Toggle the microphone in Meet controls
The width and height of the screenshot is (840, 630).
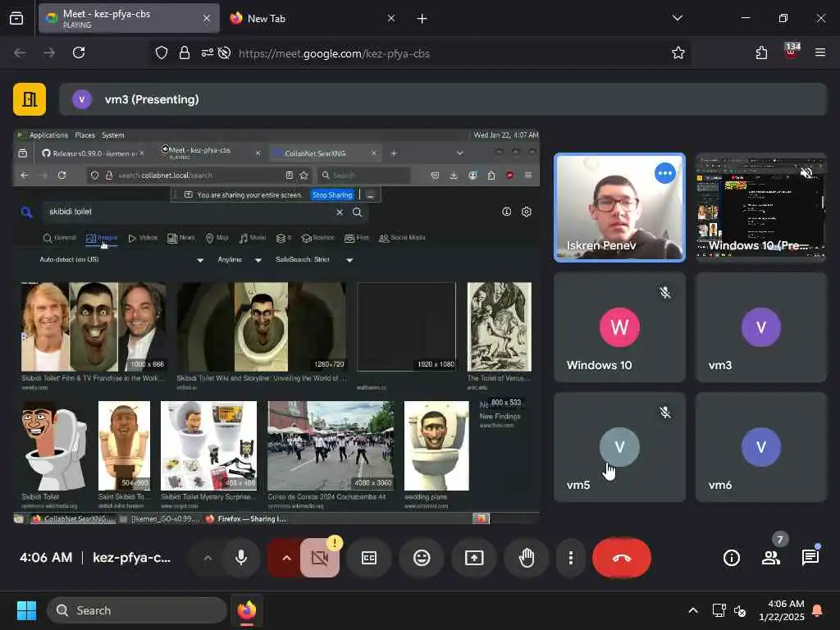[241, 558]
